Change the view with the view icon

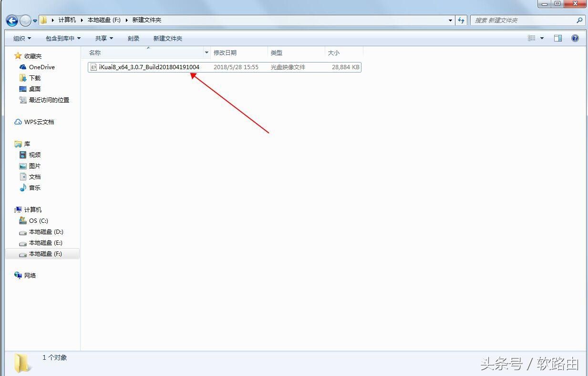(532, 38)
